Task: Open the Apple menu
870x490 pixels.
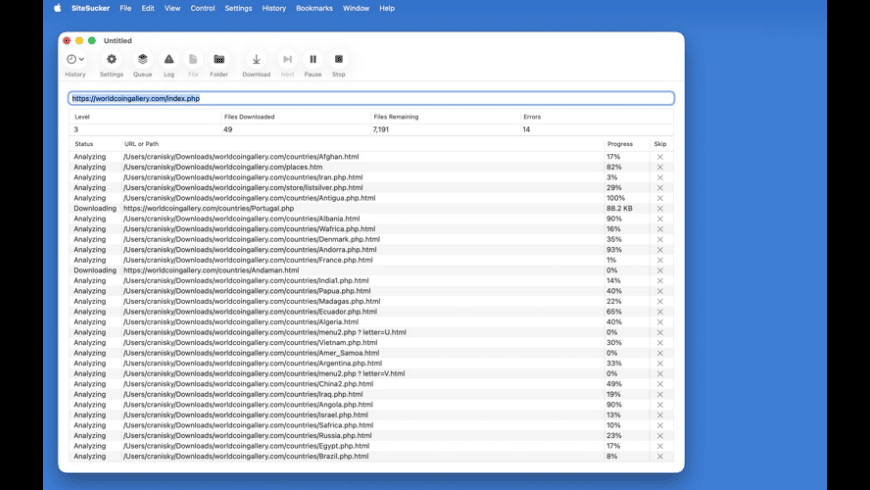Action: click(58, 8)
